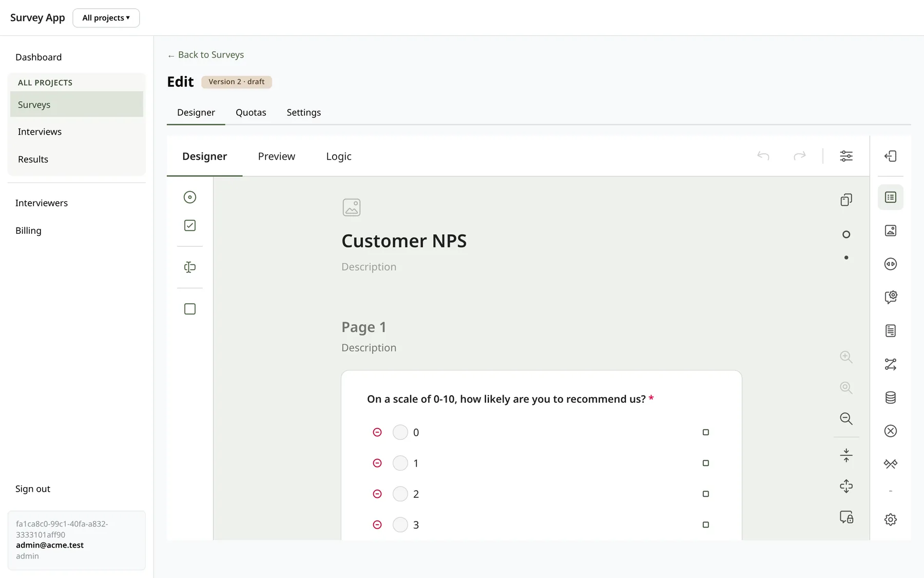Screen dimensions: 924x578
Task: Select radio option 3
Action: [x=400, y=525]
